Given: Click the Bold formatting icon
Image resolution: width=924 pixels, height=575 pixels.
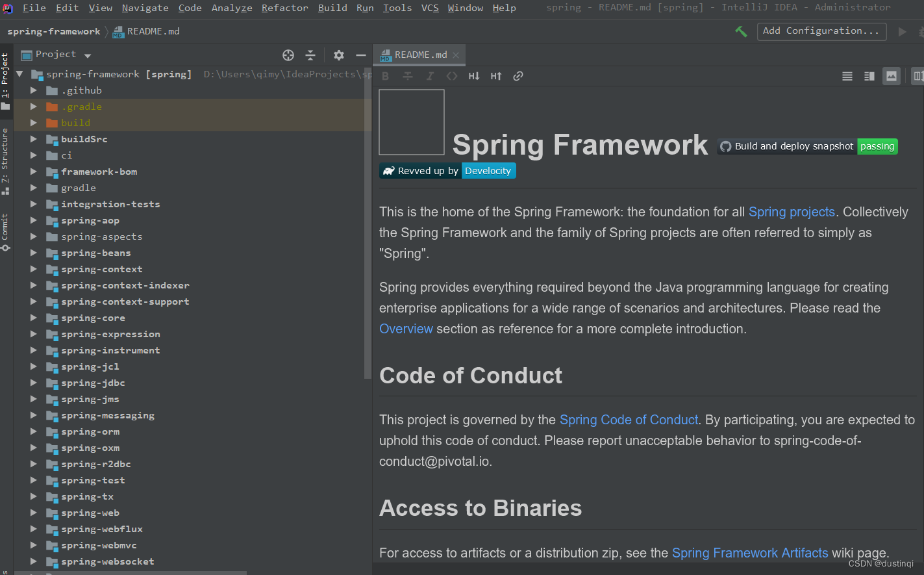Looking at the screenshot, I should click(x=386, y=76).
